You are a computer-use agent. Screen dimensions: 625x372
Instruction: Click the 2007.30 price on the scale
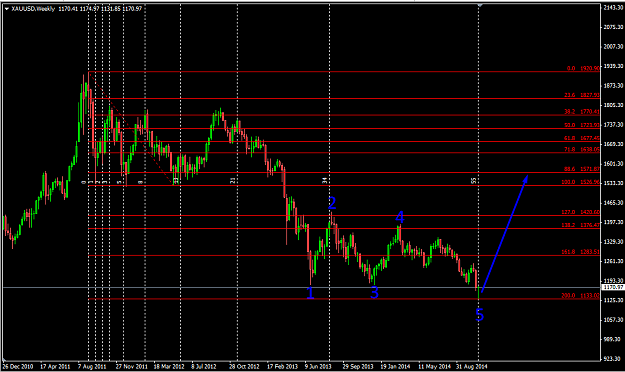614,47
